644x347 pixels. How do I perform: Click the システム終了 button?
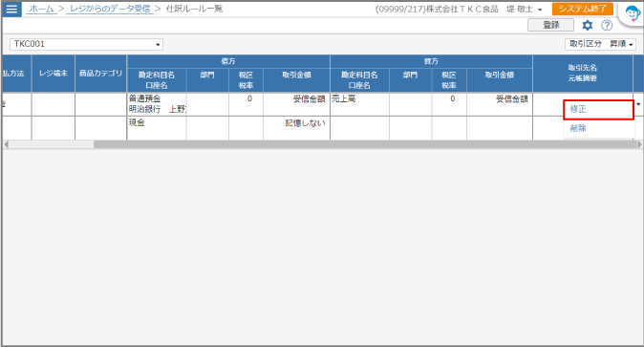583,9
